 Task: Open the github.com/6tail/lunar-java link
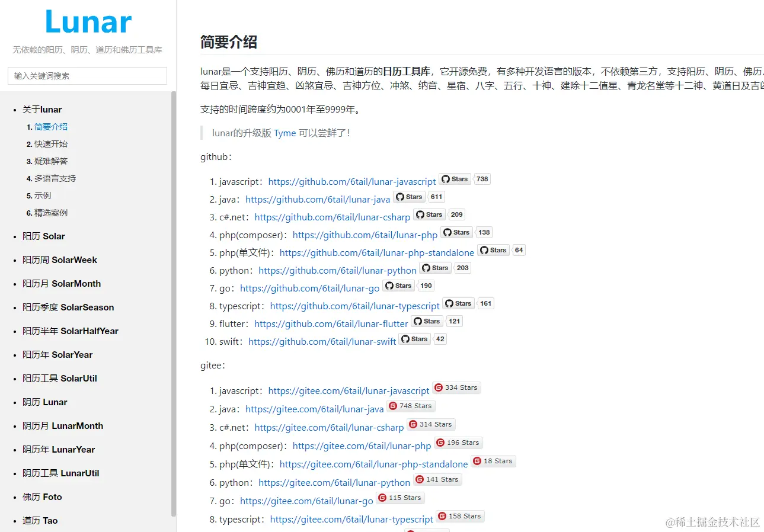click(318, 200)
